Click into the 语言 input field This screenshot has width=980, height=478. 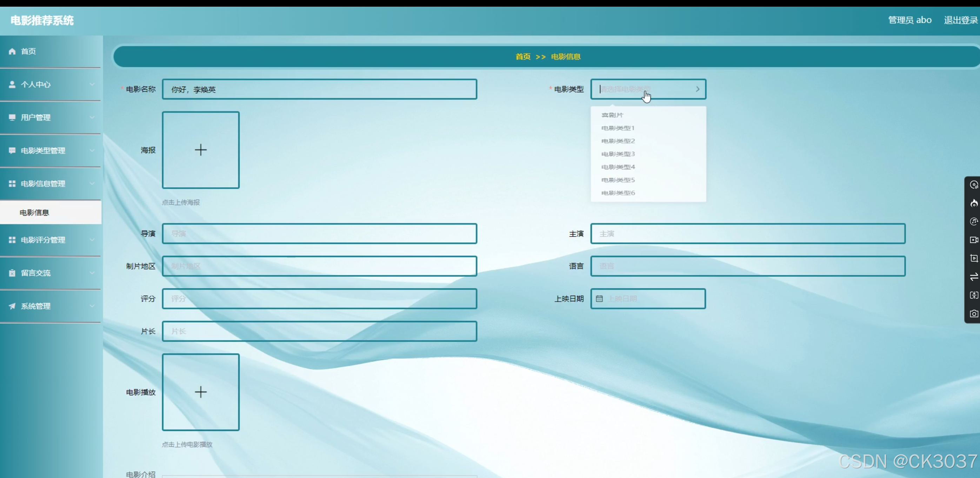(x=748, y=266)
